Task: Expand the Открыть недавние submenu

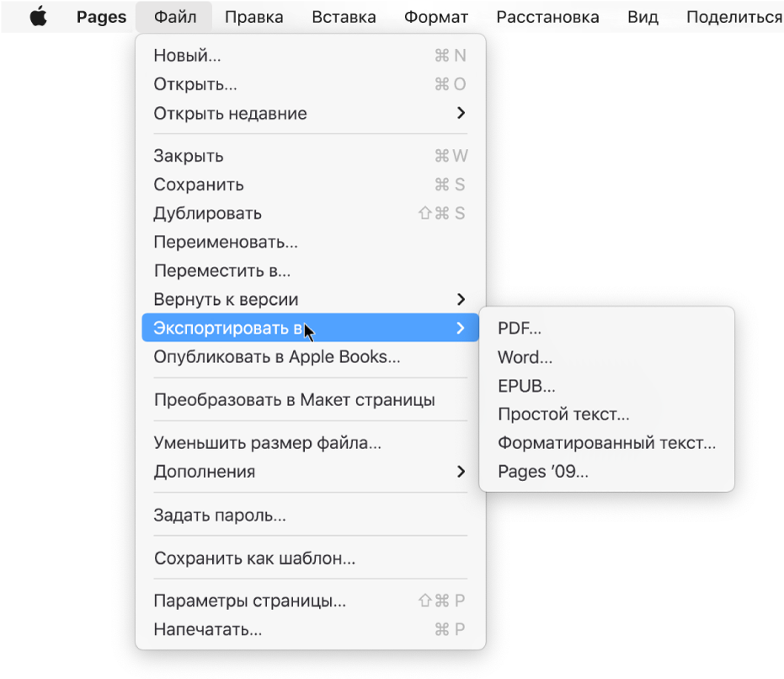Action: coord(230,113)
